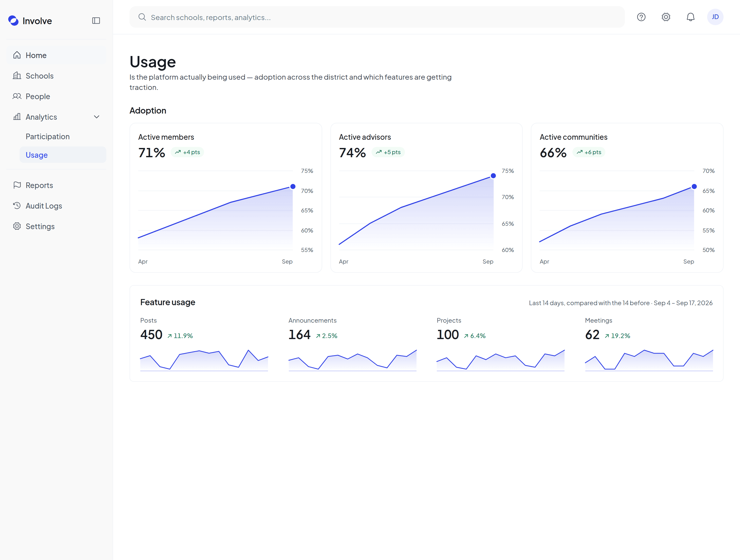Click the sidebar Settings gear icon
The height and width of the screenshot is (560, 740).
click(17, 226)
